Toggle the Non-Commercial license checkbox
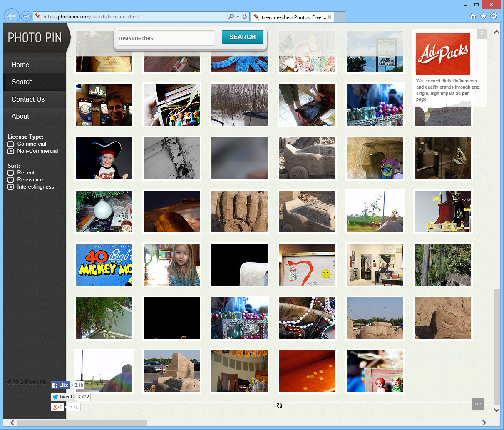Screen dimensions: 504x430 tap(11, 151)
